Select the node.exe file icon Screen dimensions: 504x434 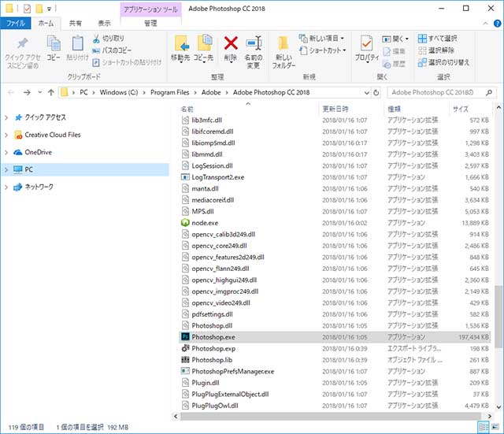tap(185, 223)
